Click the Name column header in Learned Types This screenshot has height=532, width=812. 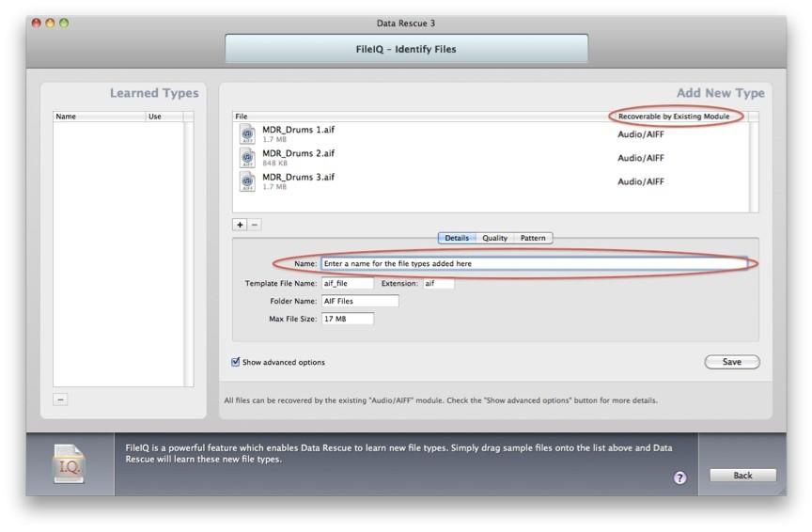pos(99,117)
